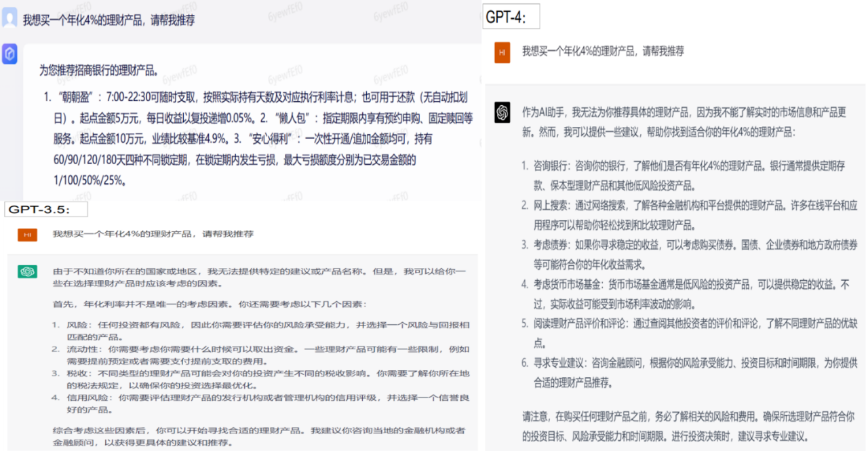The width and height of the screenshot is (868, 451).
Task: Click the GPT-3.5 paragraph starting "由于不知道你所在的国家或地区"
Action: click(260, 277)
